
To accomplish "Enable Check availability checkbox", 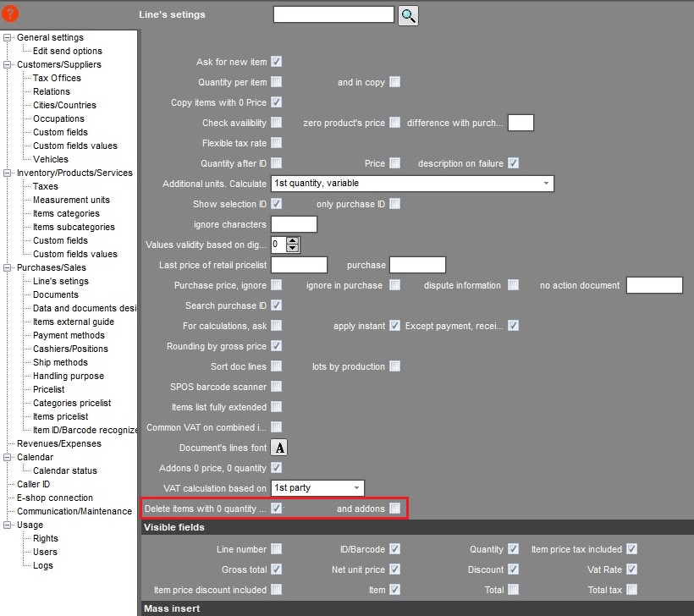I will tap(276, 122).
